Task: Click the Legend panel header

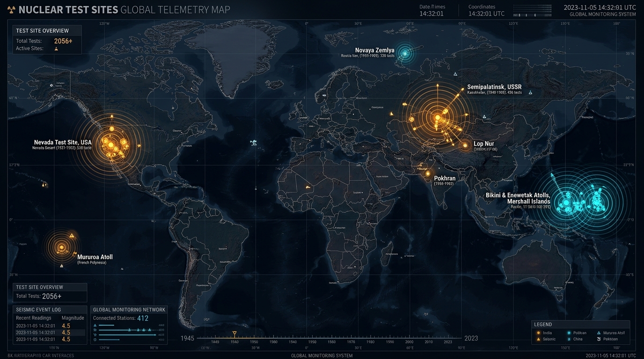Action: 580,324
